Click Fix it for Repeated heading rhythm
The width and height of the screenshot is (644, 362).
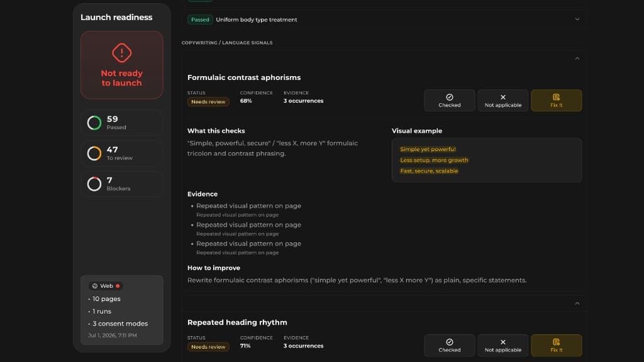pyautogui.click(x=556, y=345)
